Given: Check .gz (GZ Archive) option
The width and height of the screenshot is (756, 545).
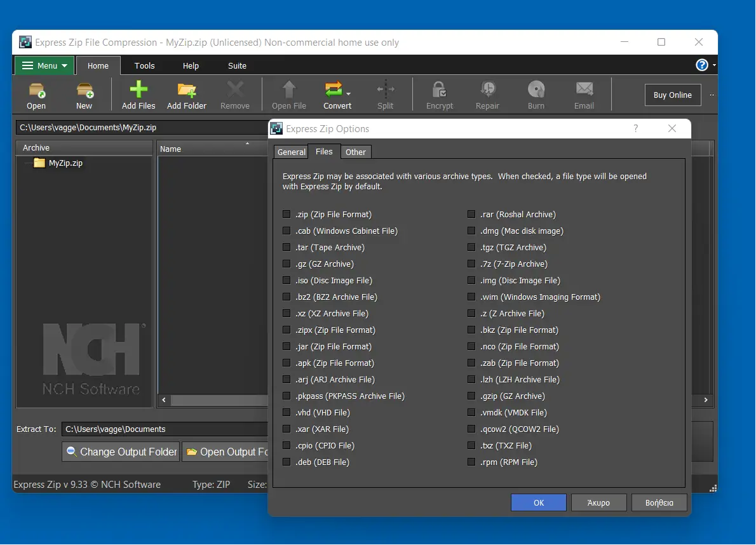Looking at the screenshot, I should [x=287, y=264].
